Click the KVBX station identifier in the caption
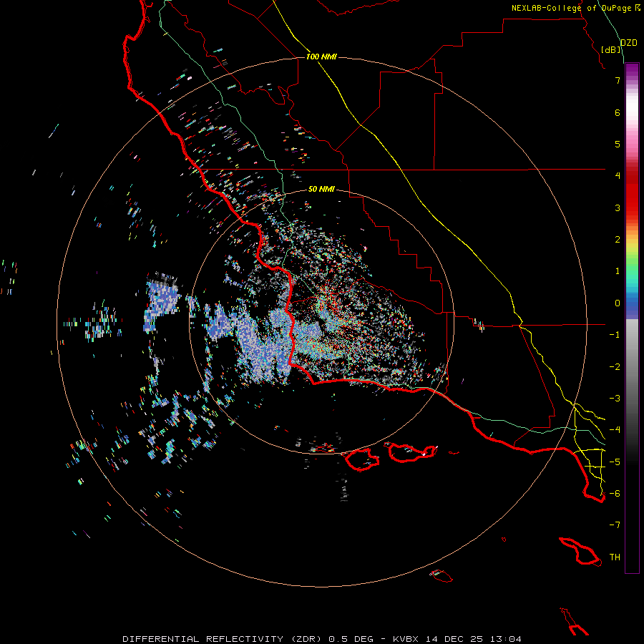This screenshot has width=644, height=644. click(406, 639)
